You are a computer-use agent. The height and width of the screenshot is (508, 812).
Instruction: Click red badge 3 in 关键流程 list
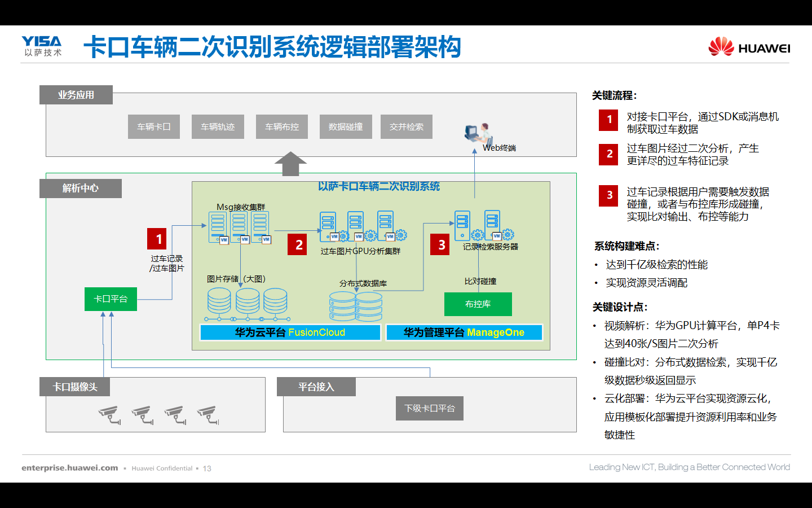(x=608, y=195)
